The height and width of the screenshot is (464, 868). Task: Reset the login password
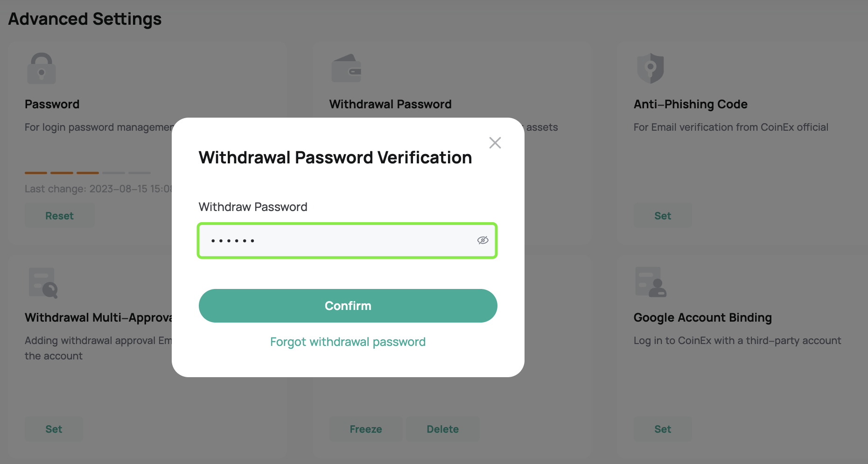pos(59,215)
